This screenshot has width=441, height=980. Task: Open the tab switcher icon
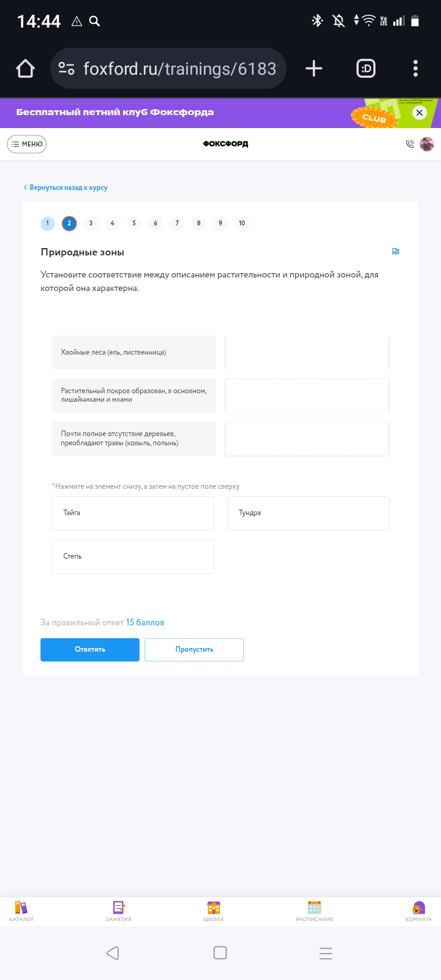(x=366, y=69)
